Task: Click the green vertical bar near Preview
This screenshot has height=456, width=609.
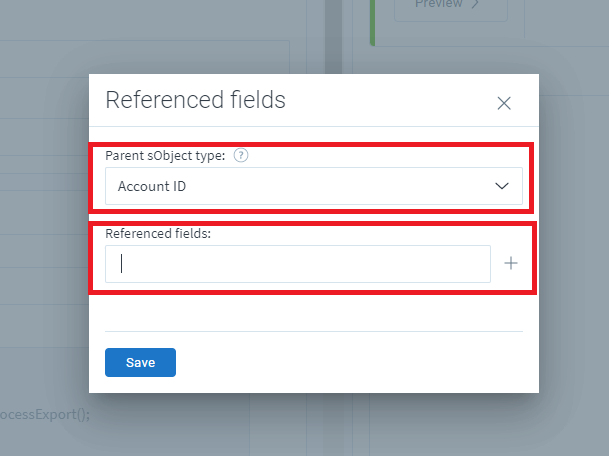Action: 372,22
